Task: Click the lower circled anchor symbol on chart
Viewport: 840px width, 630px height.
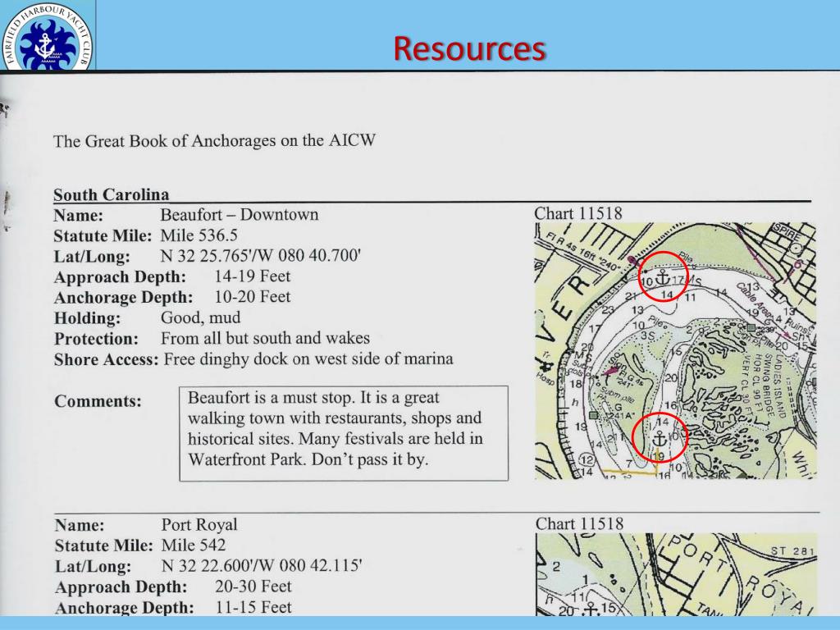Action: click(660, 438)
